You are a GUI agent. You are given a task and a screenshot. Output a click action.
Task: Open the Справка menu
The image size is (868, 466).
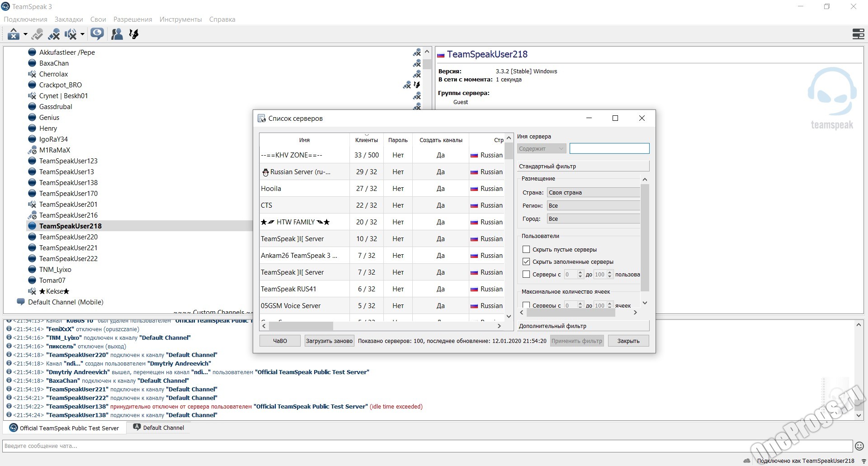tap(222, 19)
